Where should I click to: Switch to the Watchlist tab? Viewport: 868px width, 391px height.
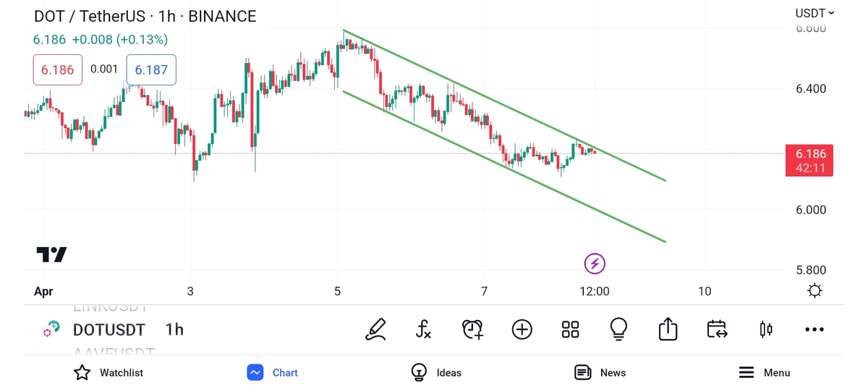coord(109,372)
